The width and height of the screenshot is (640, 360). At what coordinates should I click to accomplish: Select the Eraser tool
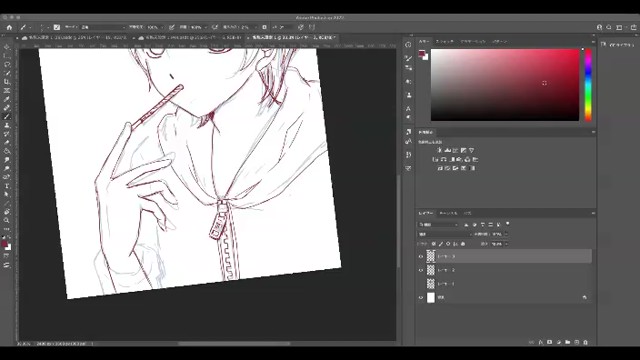[7, 142]
